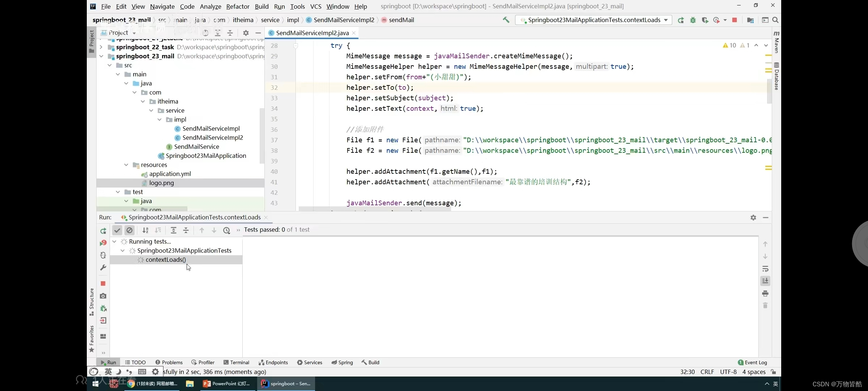This screenshot has height=391, width=868.
Task: Collapse Springboot23MailApplicationTests node
Action: coord(123,251)
